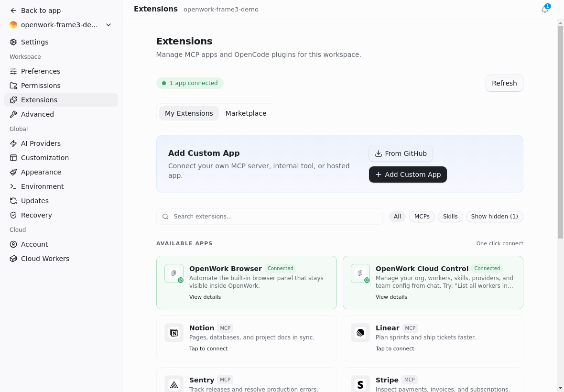564x392 pixels.
Task: Click the Search extensions field
Action: point(270,217)
